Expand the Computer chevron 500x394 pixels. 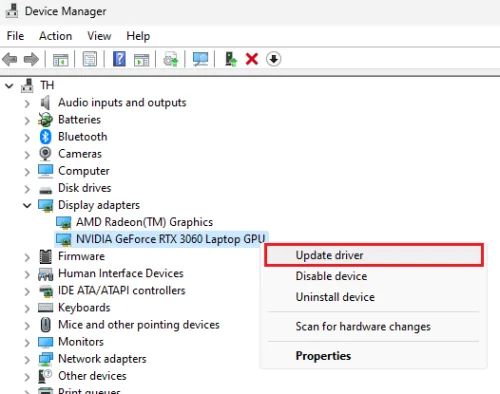[x=27, y=172]
